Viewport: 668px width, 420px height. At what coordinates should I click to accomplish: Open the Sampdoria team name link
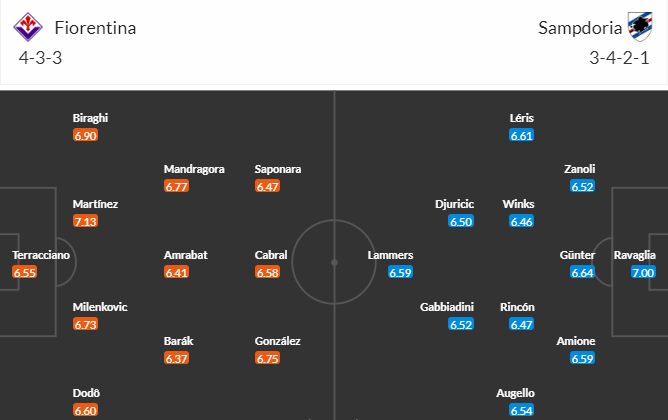tap(580, 28)
